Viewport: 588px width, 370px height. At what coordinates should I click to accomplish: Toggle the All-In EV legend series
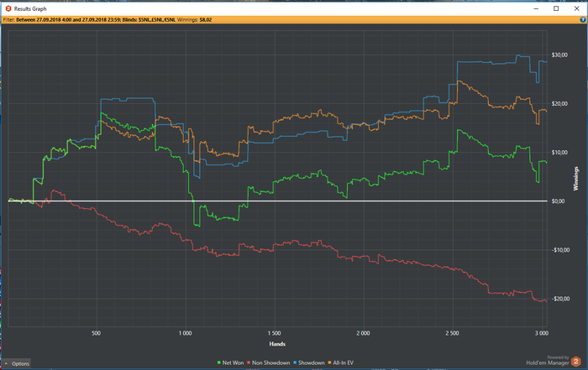click(340, 362)
